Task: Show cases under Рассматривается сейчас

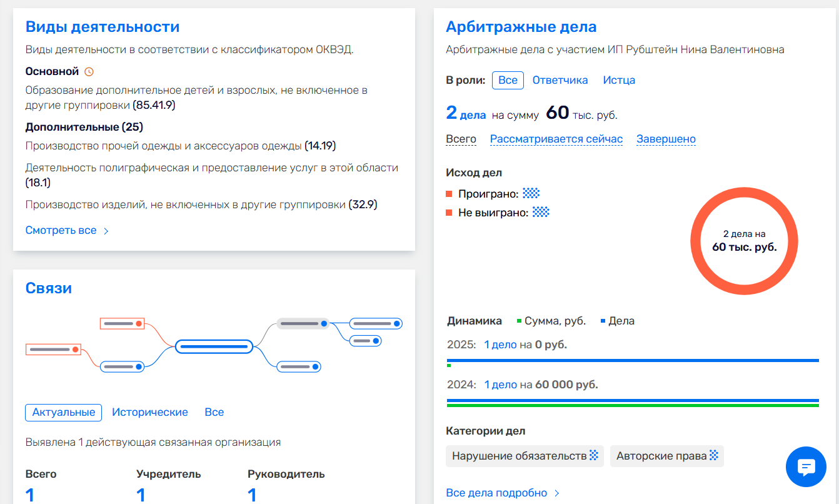Action: coord(556,139)
